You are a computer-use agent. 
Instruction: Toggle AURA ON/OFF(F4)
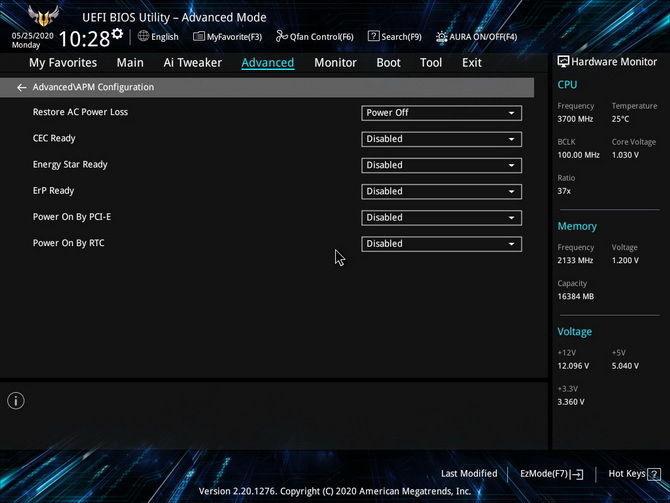[x=476, y=37]
